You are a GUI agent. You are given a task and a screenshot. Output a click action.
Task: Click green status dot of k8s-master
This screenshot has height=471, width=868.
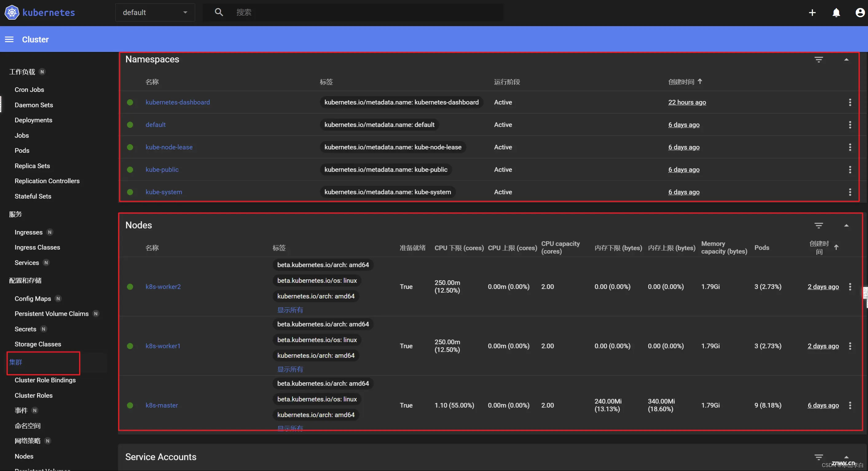coord(130,405)
